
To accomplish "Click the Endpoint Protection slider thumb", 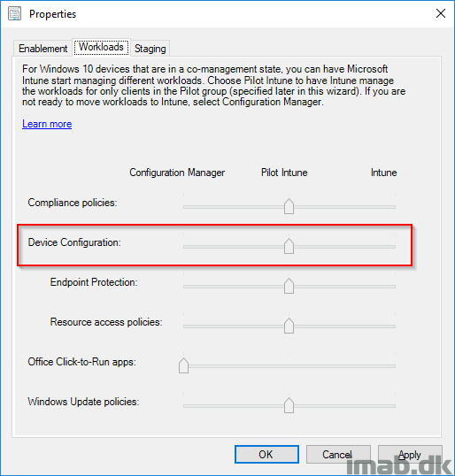I will (289, 286).
